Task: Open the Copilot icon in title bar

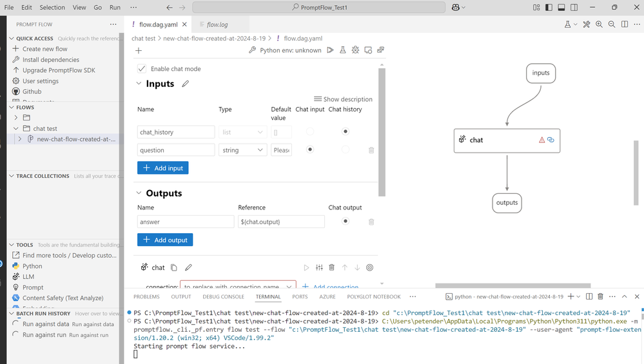Action: click(456, 7)
